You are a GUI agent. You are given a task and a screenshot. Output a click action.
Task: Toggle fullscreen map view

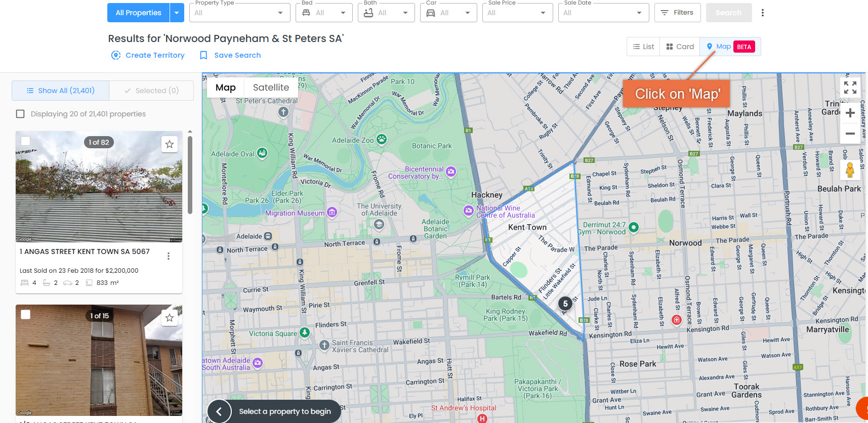tap(850, 88)
